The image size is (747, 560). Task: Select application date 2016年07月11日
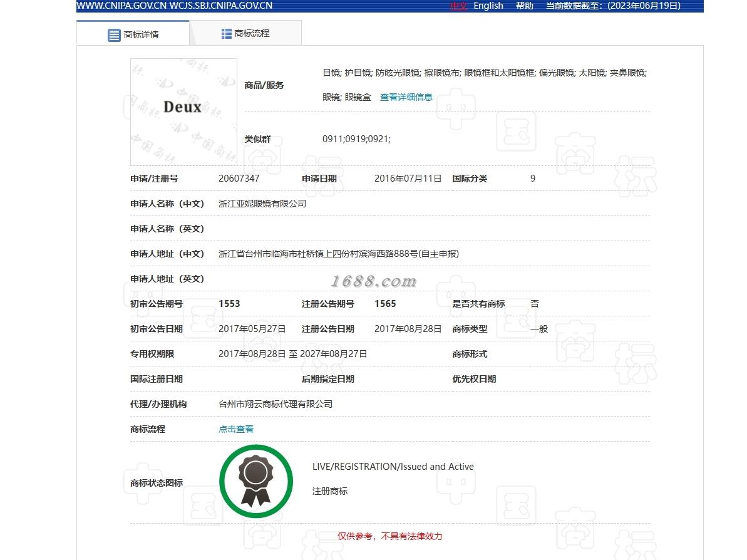point(408,179)
